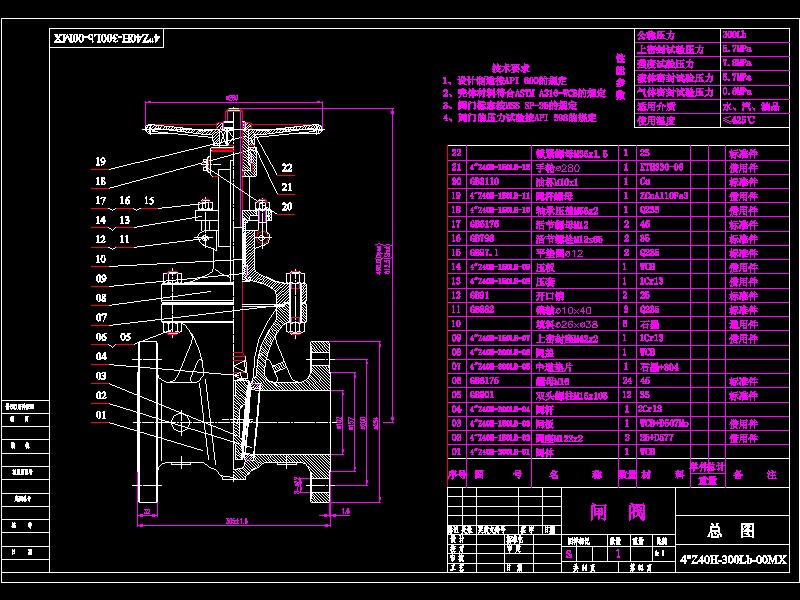This screenshot has height=600, width=800.
Task: Select the ZCuAl10Fe3 material cell
Action: (x=664, y=196)
